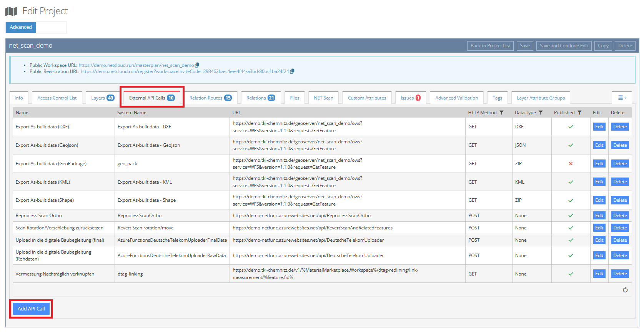
Task: Open the Data Type column filter
Action: [541, 113]
